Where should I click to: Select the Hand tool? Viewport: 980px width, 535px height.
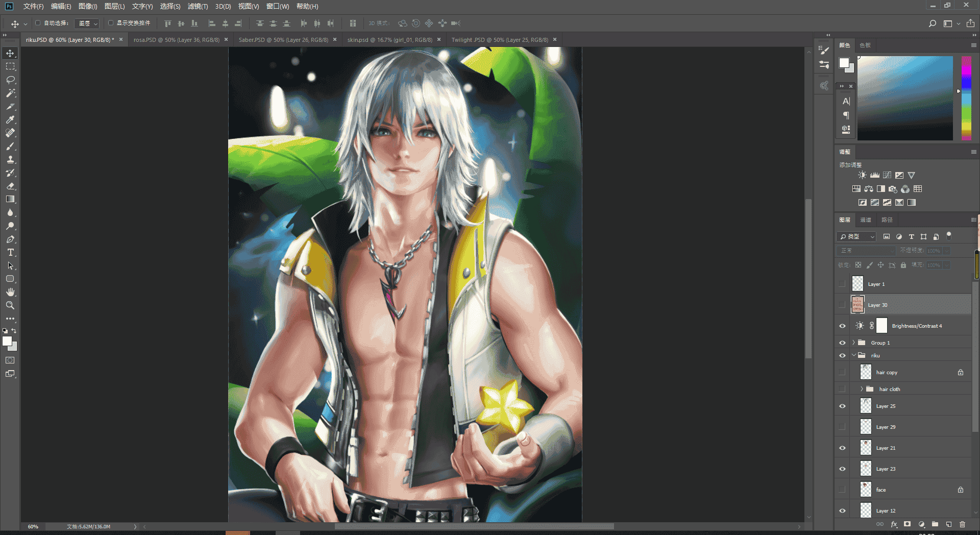tap(10, 292)
